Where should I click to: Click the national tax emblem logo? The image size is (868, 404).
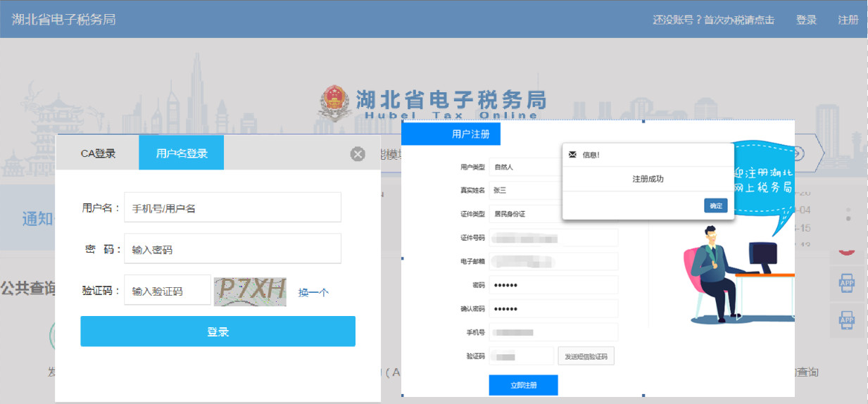click(334, 103)
